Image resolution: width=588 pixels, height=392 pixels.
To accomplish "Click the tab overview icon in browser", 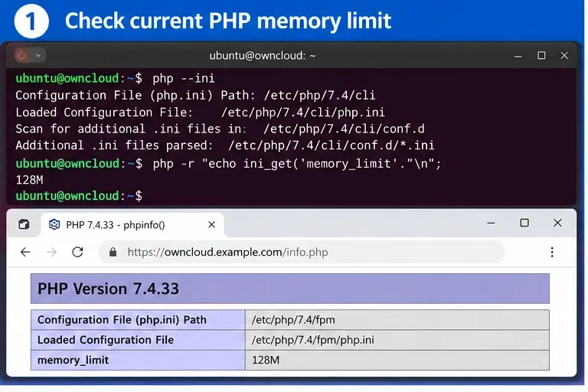I will tap(24, 224).
